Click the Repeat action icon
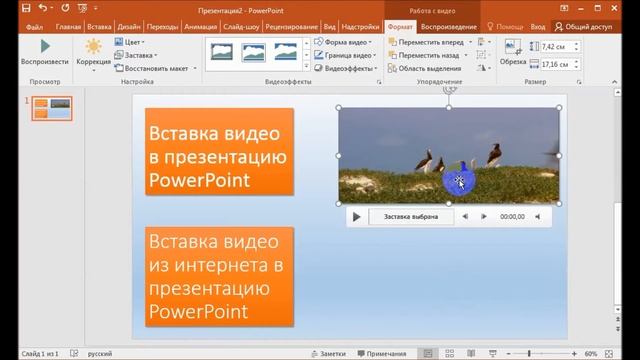Image resolution: width=640 pixels, height=360 pixels. point(65,8)
